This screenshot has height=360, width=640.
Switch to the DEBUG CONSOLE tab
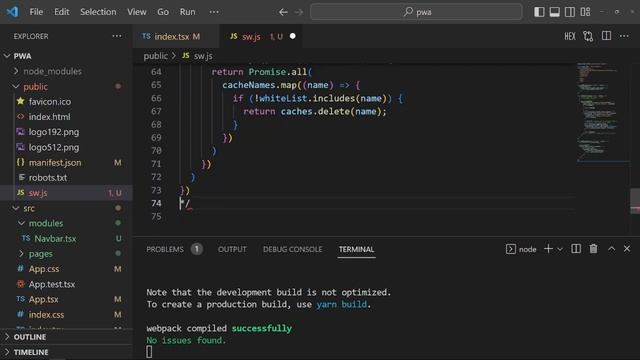tap(292, 249)
